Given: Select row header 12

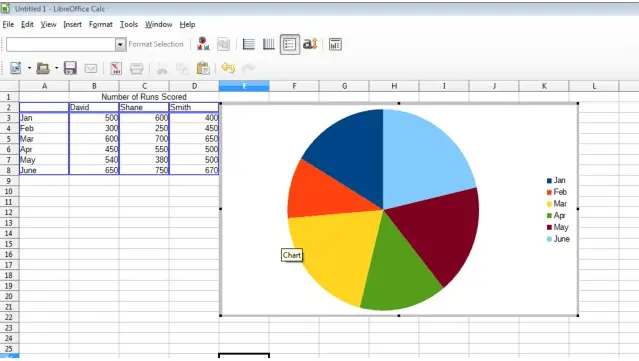Looking at the screenshot, I should click(9, 212).
